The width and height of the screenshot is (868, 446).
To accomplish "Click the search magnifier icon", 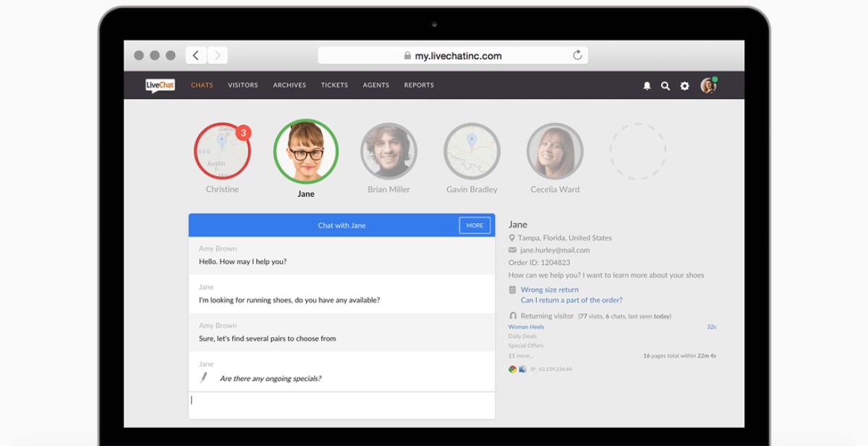I will tap(665, 85).
